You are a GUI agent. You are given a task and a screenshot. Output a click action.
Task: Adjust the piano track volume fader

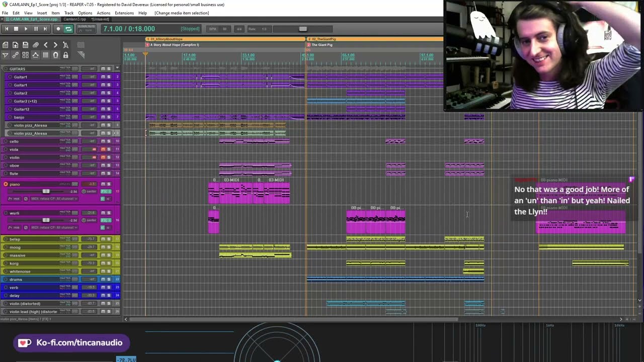tap(46, 192)
